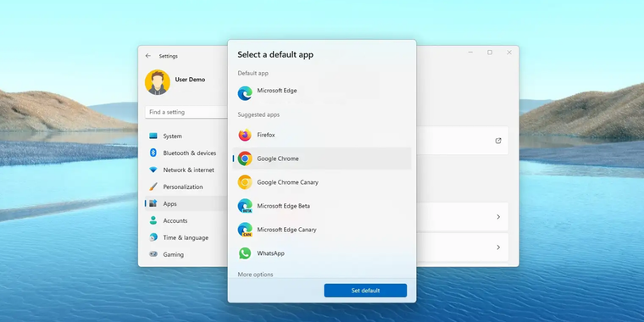Click the Gaming controller icon
This screenshot has width=644, height=322.
pos(153,254)
